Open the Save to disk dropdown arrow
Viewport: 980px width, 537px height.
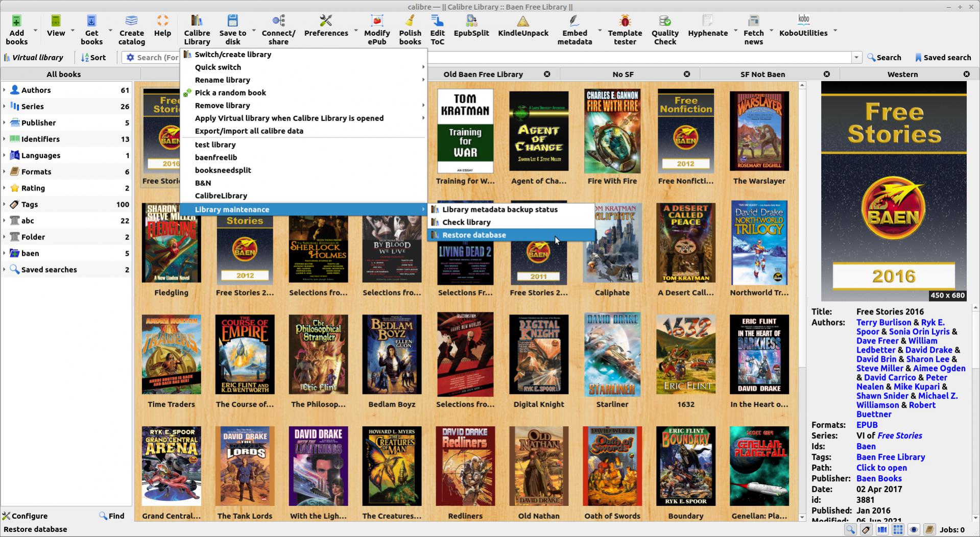[x=254, y=31]
